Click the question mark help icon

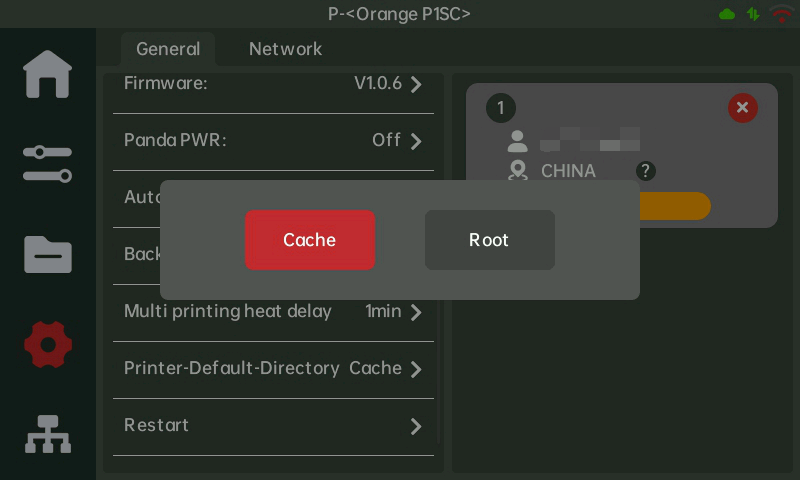coord(646,171)
